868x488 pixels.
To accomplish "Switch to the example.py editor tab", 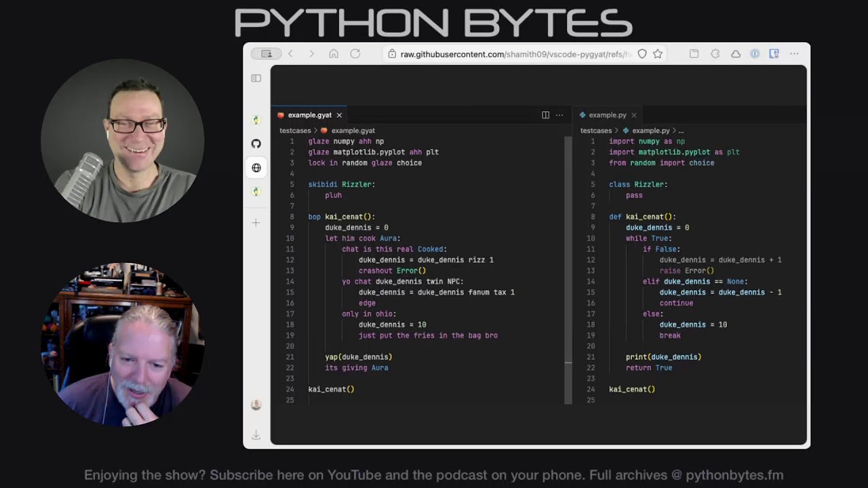I will (607, 115).
